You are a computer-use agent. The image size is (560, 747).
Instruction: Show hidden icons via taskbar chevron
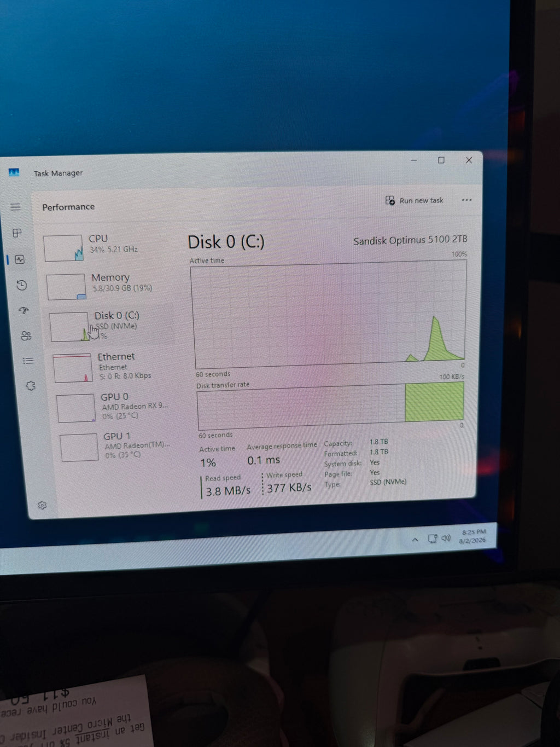click(415, 540)
